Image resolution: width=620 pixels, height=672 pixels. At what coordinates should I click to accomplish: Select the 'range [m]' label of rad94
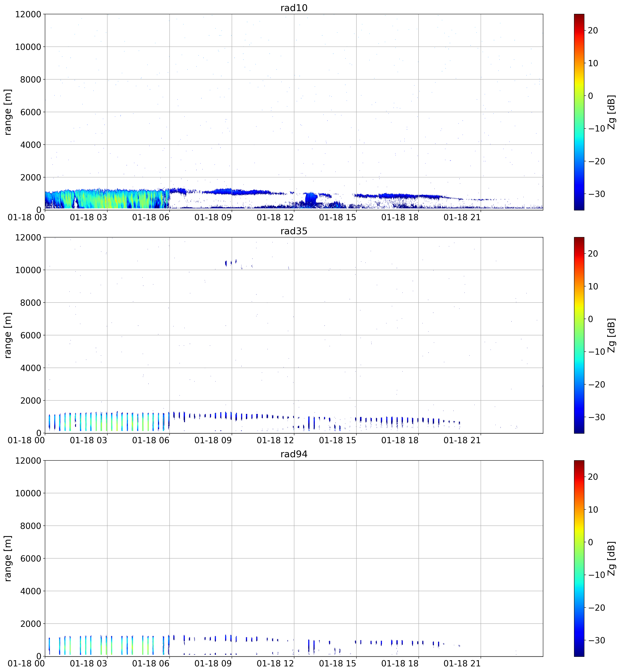[x=8, y=558]
